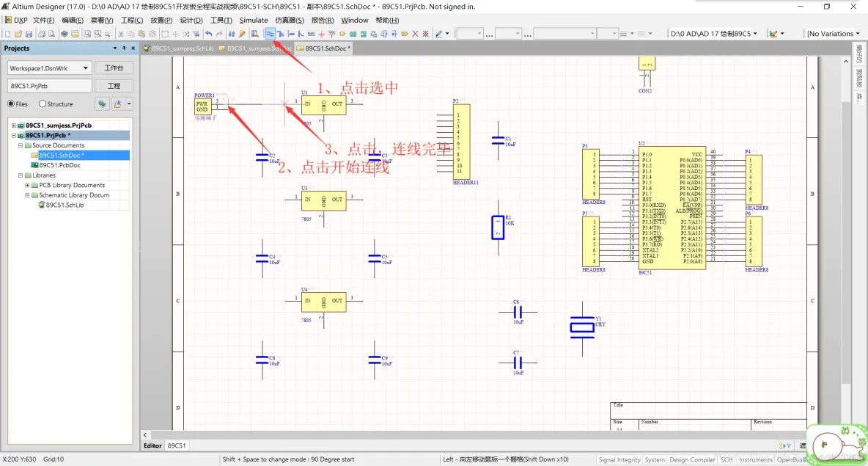Viewport: 868px width, 466px height.
Task: Select the Place Wire tool in toolbar
Action: click(270, 34)
